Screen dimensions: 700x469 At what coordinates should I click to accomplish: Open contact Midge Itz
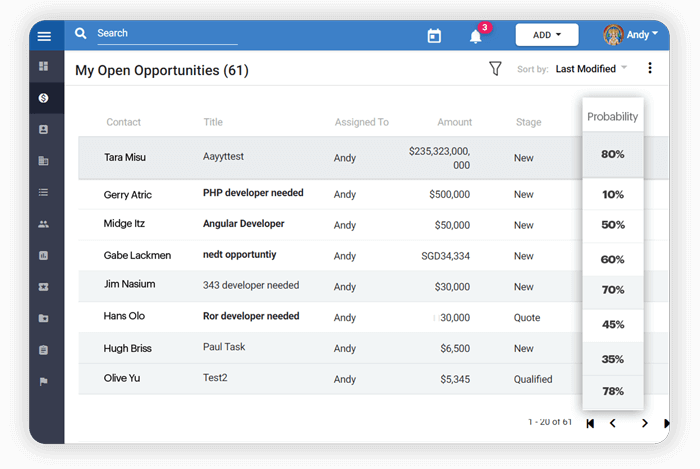pos(124,224)
